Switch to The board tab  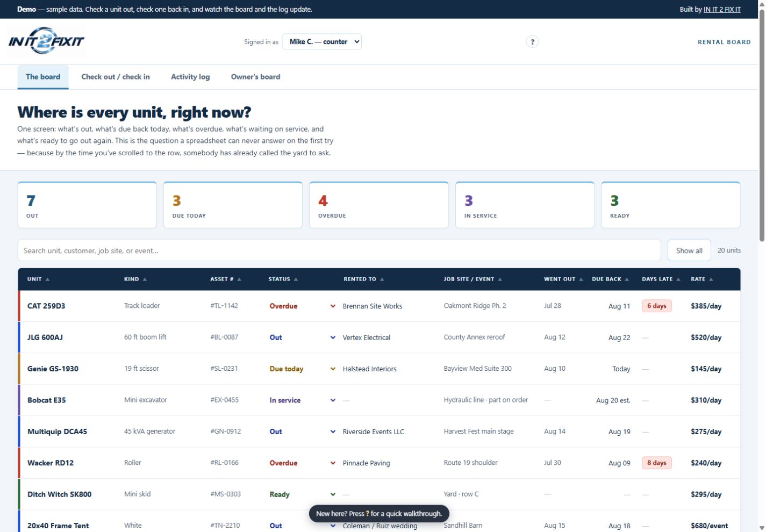point(43,77)
